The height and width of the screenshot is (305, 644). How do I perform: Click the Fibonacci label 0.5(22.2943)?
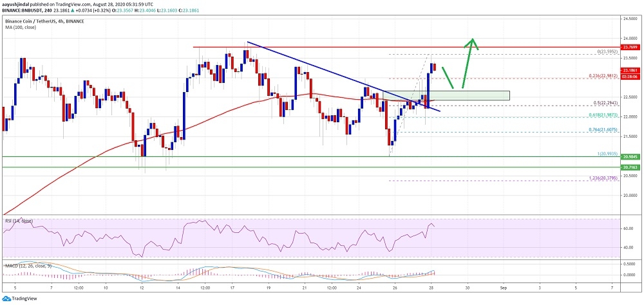(x=605, y=102)
